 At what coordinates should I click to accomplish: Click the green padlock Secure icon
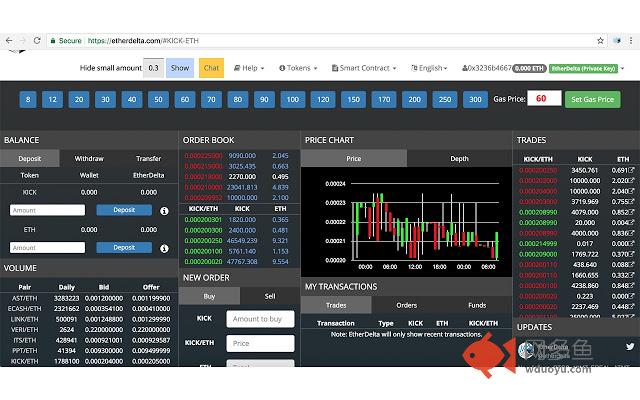tap(53, 41)
